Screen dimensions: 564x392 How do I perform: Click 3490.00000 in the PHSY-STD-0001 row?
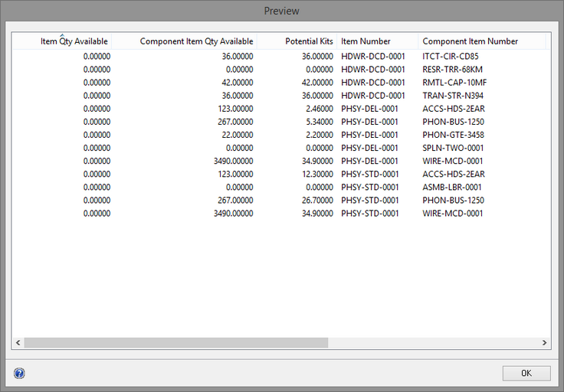[x=233, y=214]
